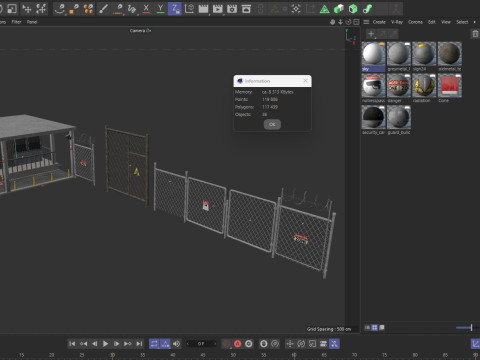This screenshot has height=360, width=480.
Task: Add a new material with plus button
Action: (371, 33)
